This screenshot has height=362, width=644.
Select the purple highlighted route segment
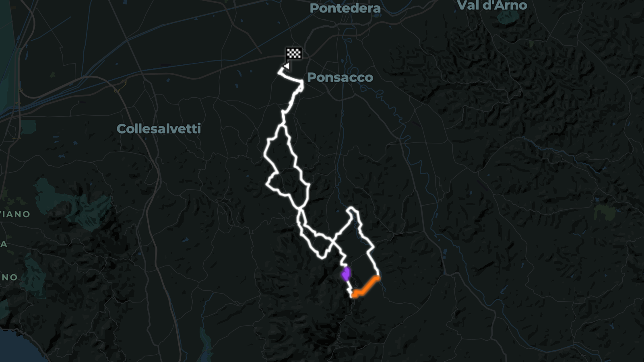tap(345, 274)
